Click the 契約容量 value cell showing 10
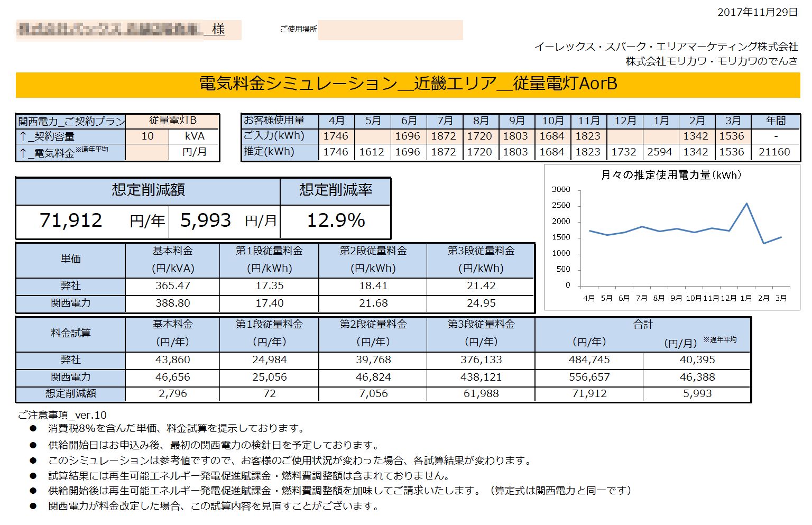The width and height of the screenshot is (812, 525). click(147, 136)
